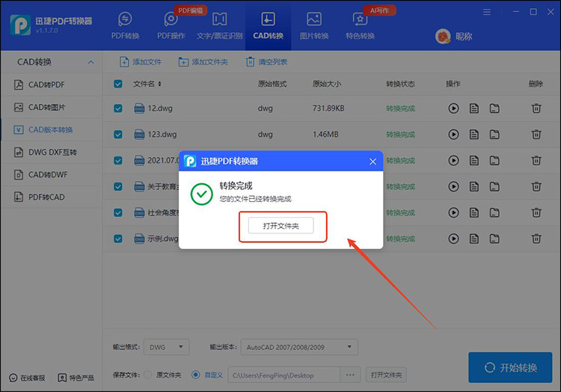Collapse the CAD转换 sidebar section
561x392 pixels.
click(91, 62)
